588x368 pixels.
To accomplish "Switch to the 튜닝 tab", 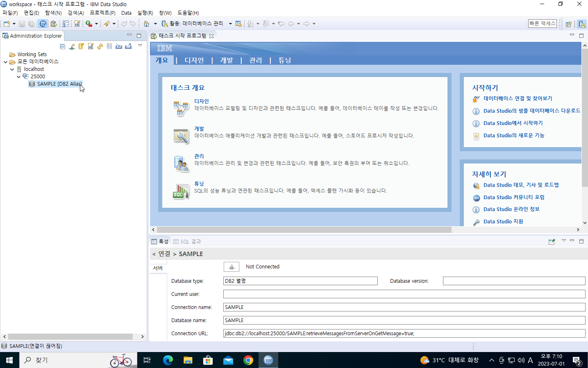I will (285, 60).
